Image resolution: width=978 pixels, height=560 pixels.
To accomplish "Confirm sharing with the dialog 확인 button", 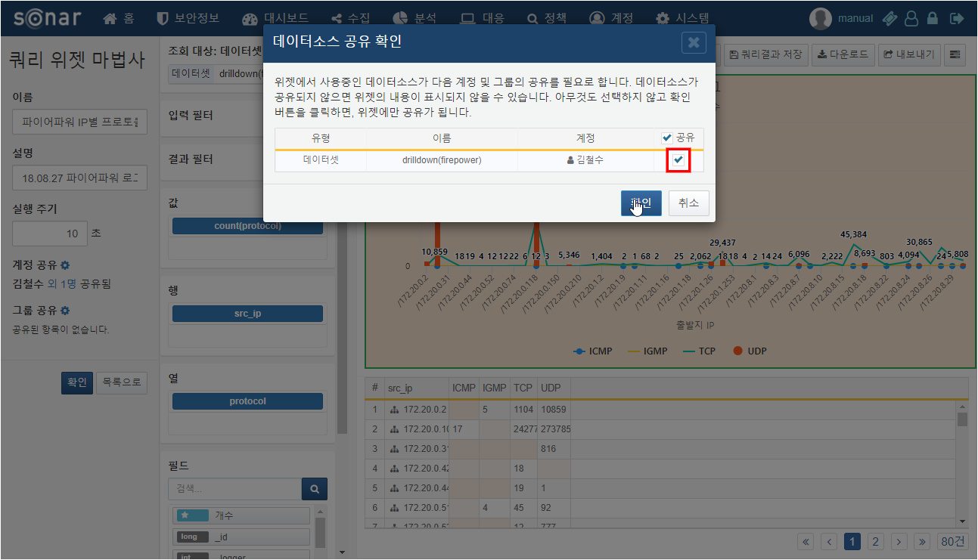I will point(641,203).
